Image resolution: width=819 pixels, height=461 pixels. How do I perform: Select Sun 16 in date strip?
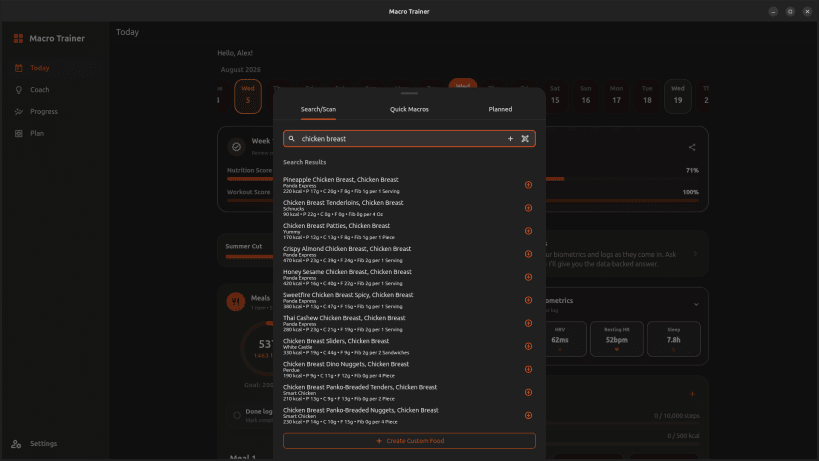(586, 96)
